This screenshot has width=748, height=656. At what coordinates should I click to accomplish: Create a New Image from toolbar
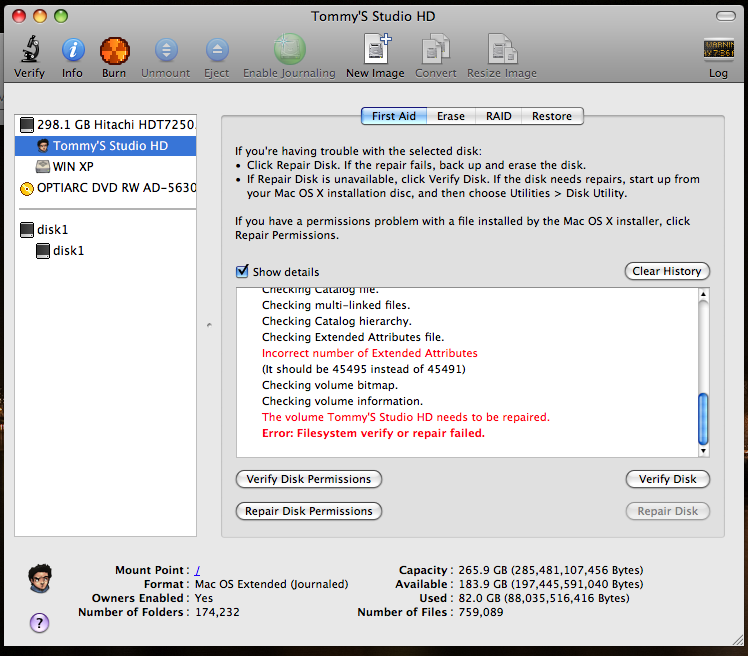[x=376, y=48]
